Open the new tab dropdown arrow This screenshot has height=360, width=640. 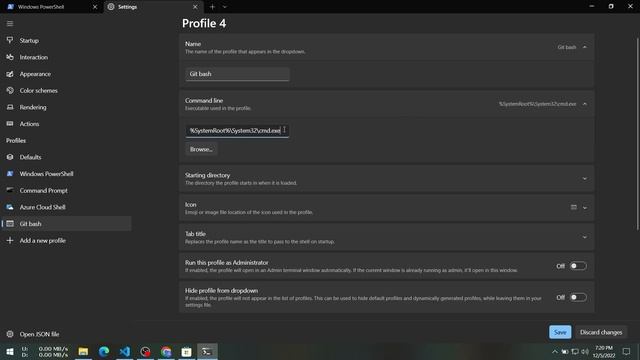tap(224, 7)
